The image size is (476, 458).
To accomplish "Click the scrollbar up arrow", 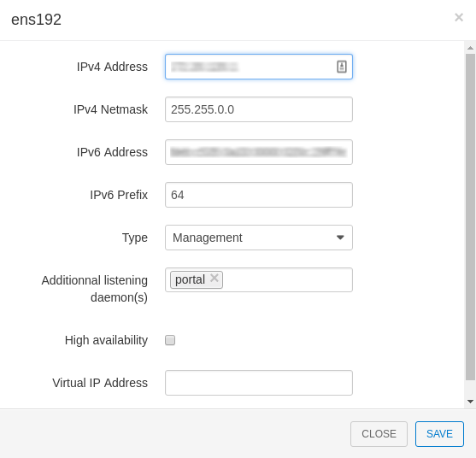I will tap(470, 48).
